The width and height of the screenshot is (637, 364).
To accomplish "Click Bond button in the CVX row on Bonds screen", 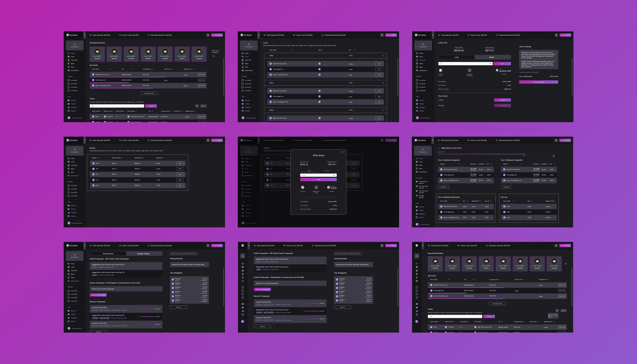I will [x=180, y=174].
